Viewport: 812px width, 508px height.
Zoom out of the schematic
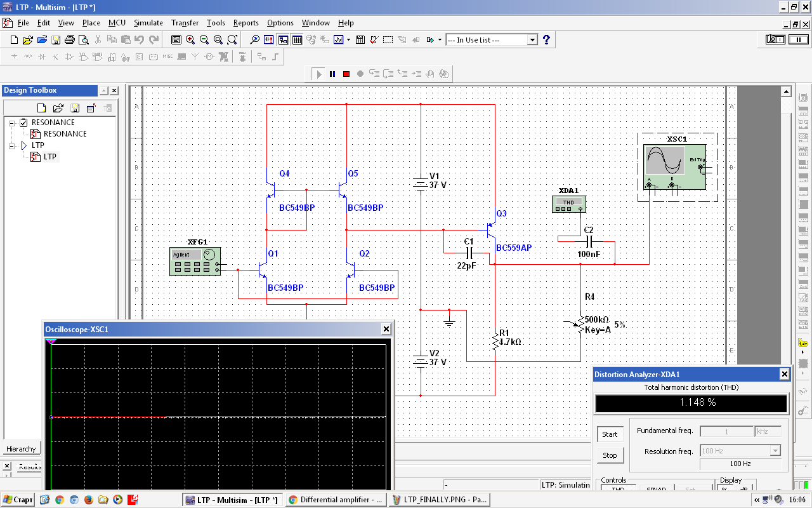coord(204,39)
